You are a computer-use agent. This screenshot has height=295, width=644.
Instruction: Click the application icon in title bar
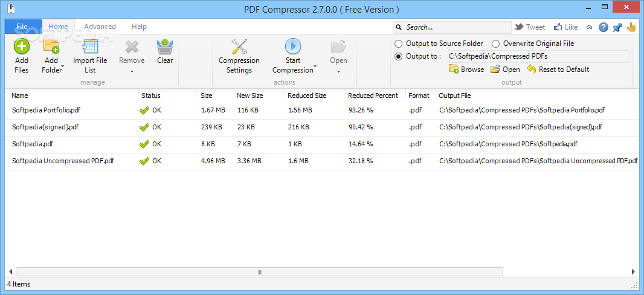click(11, 9)
